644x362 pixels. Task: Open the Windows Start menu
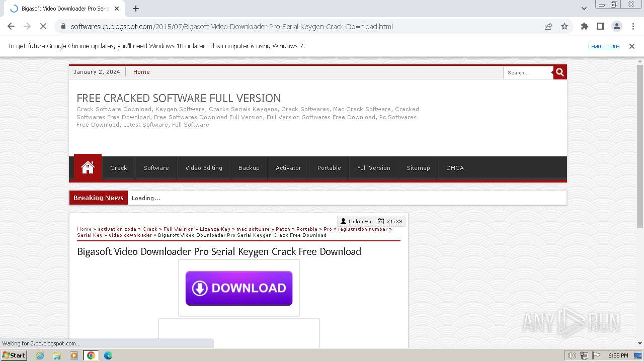[14, 355]
